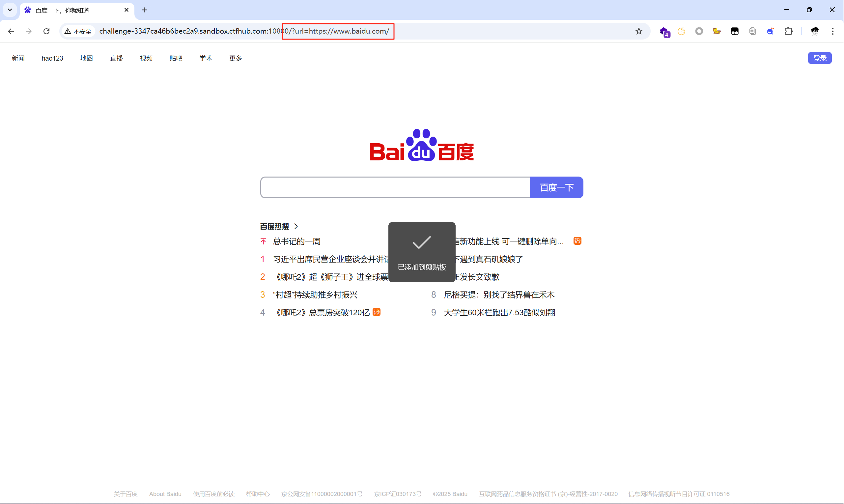Open the tab search dropdown arrow
This screenshot has height=504, width=844.
(x=10, y=10)
